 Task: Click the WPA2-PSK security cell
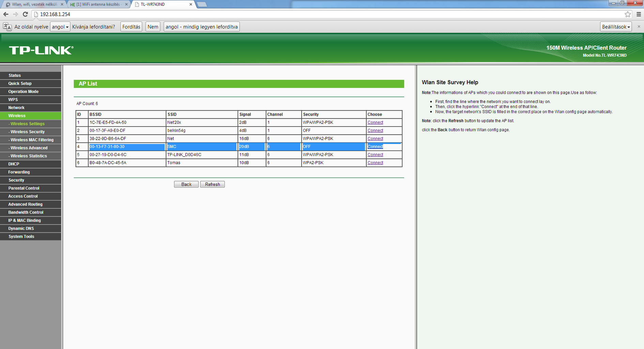[334, 163]
